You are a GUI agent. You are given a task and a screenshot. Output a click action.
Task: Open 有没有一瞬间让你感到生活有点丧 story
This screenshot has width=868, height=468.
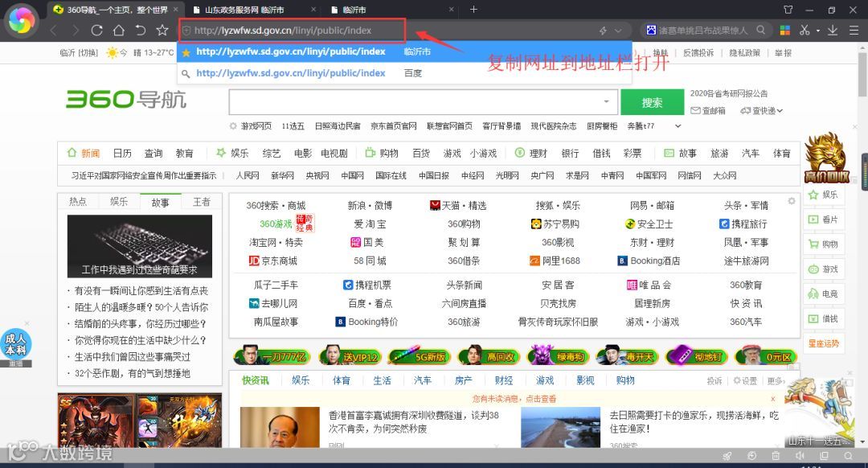(x=141, y=291)
